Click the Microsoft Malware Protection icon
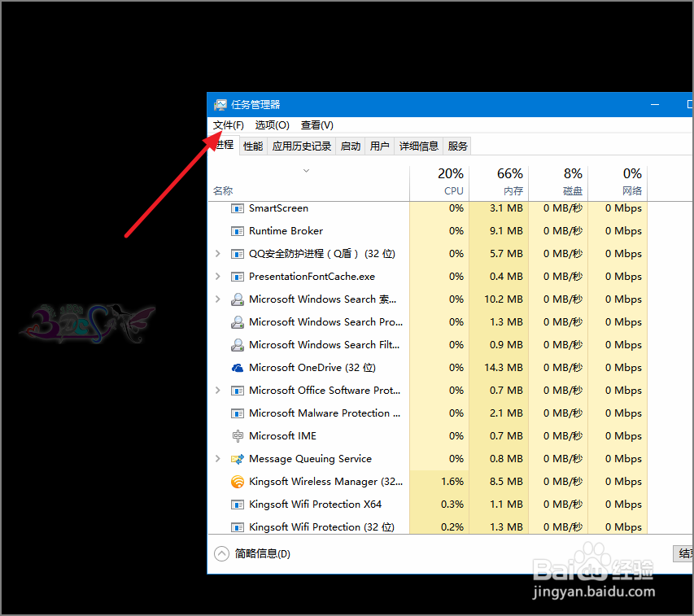This screenshot has width=694, height=616. pos(238,413)
